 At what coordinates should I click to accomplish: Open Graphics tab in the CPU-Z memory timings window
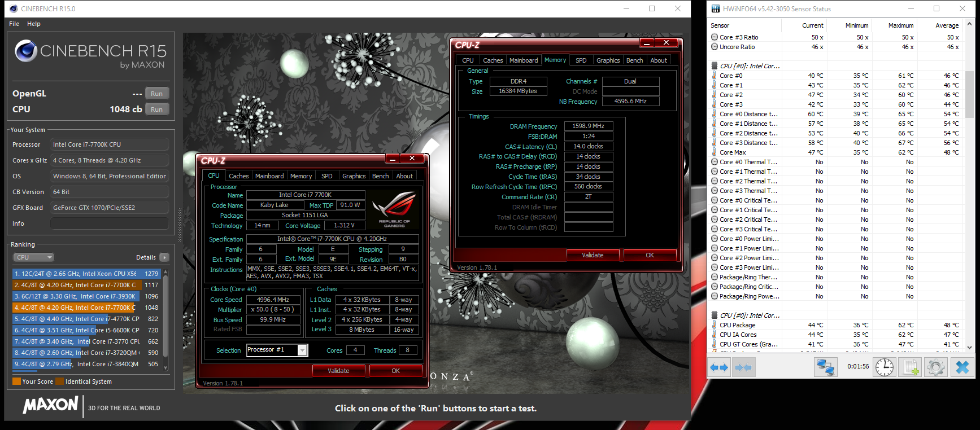click(608, 60)
